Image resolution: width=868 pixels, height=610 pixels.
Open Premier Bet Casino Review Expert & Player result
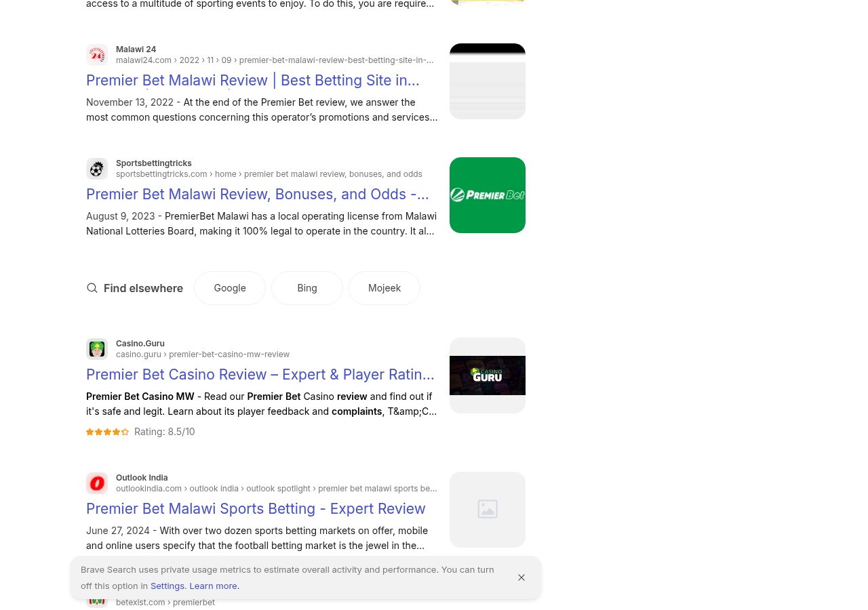click(x=260, y=374)
